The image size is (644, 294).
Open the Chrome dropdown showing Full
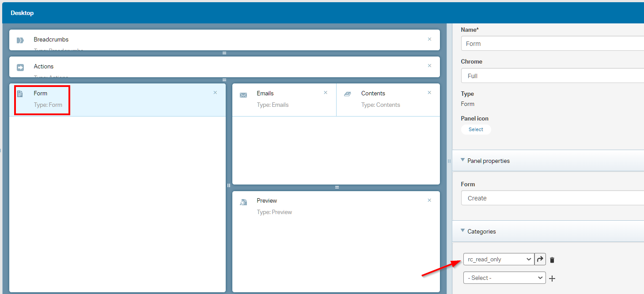(x=552, y=76)
